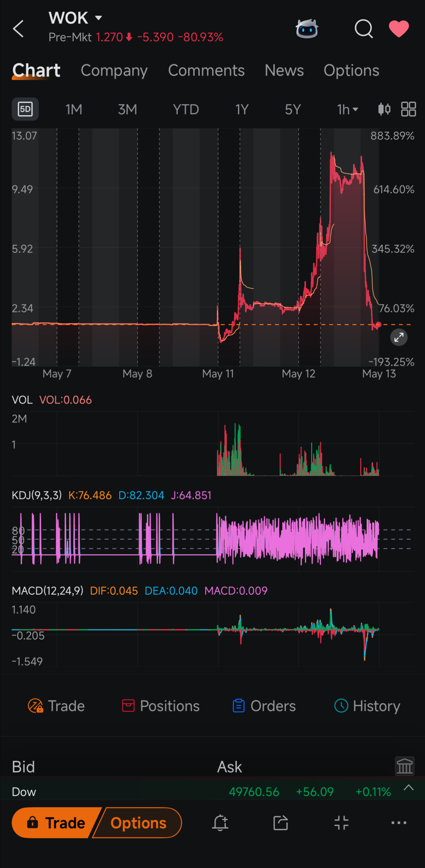Open the grid layout icon

[408, 109]
